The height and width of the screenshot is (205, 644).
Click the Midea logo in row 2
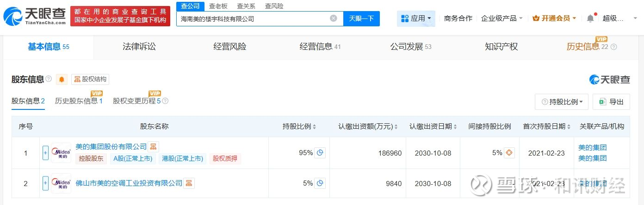tap(61, 183)
